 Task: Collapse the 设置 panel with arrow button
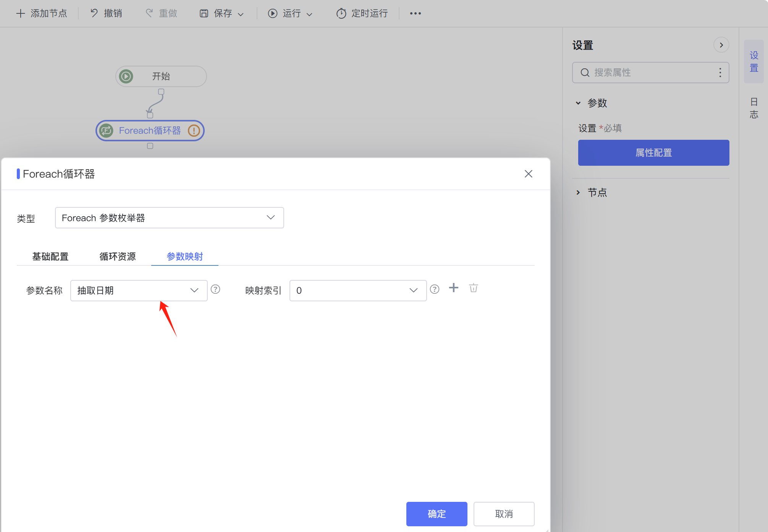click(x=721, y=45)
